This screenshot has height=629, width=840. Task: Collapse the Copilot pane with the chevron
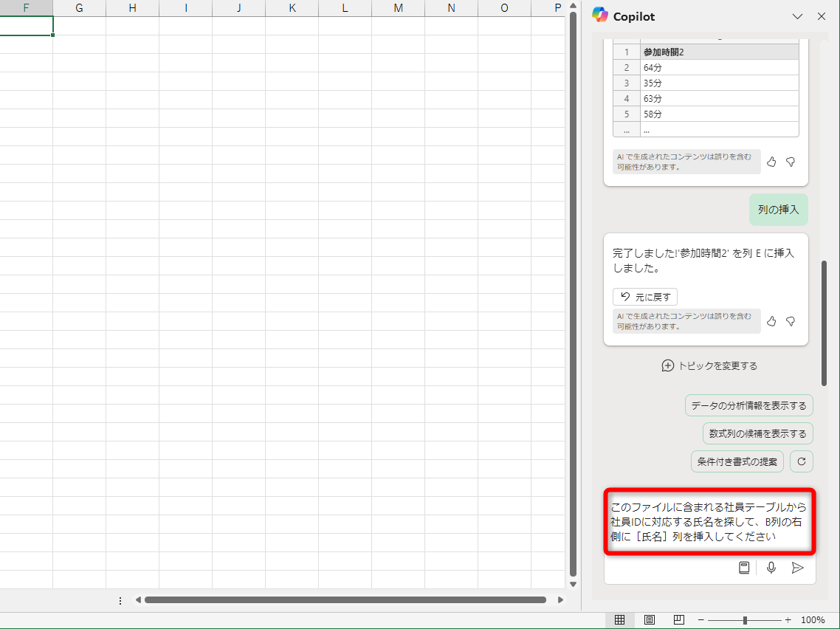(797, 16)
